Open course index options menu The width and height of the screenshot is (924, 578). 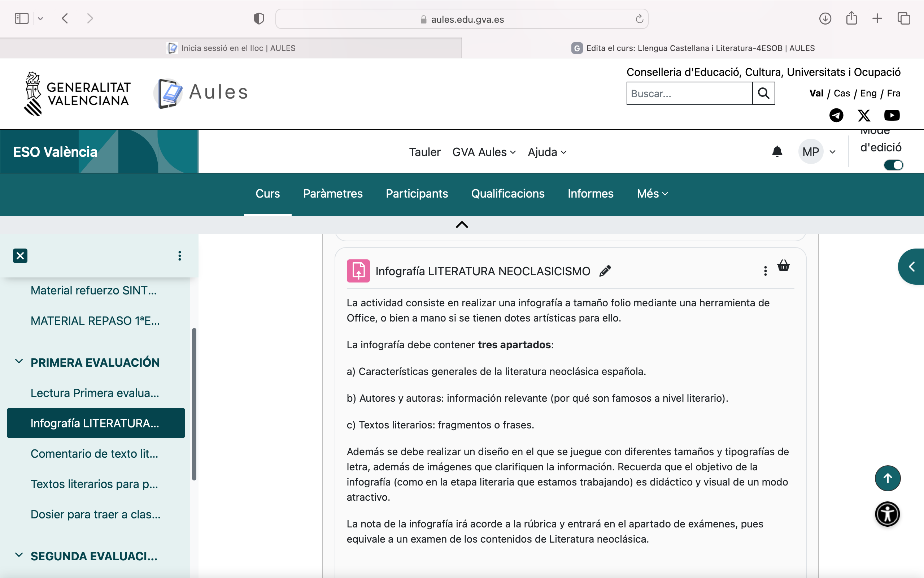(x=179, y=256)
